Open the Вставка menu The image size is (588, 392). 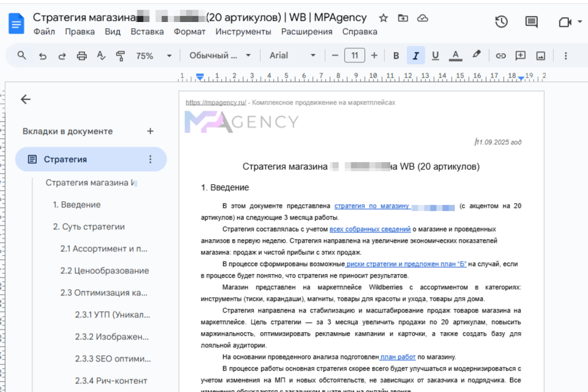pyautogui.click(x=147, y=32)
